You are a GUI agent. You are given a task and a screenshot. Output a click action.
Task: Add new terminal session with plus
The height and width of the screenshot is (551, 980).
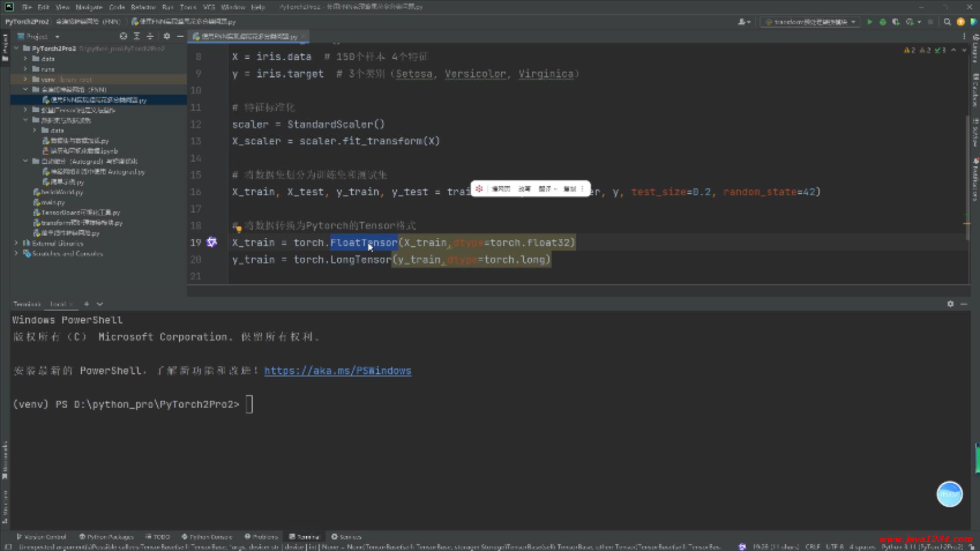(x=86, y=304)
